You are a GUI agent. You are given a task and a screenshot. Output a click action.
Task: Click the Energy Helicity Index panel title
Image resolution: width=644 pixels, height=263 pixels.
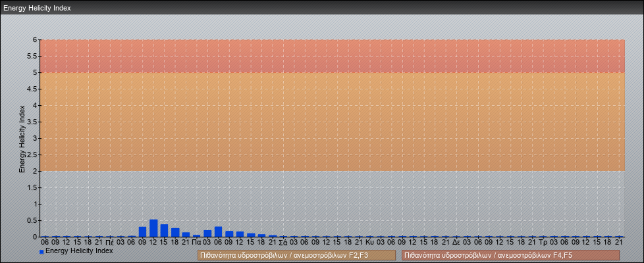38,8
